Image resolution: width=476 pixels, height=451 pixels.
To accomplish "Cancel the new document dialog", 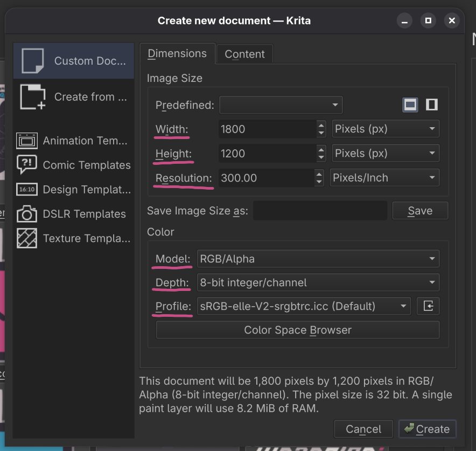I will point(363,429).
